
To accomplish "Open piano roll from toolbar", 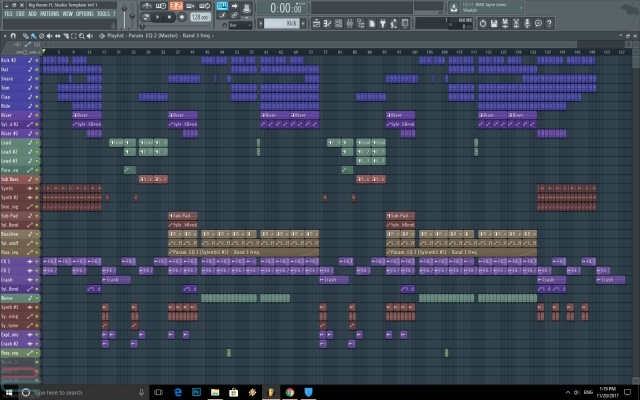I will tap(328, 24).
